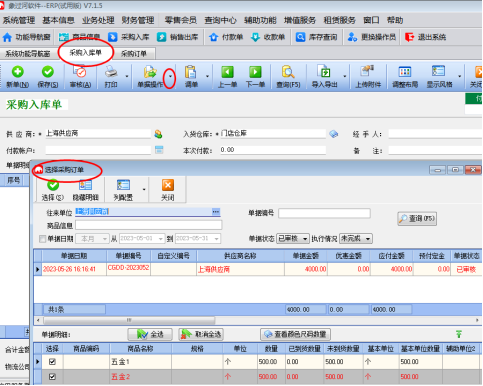
Task: Click the 显示风格 display style icon
Action: (x=438, y=71)
